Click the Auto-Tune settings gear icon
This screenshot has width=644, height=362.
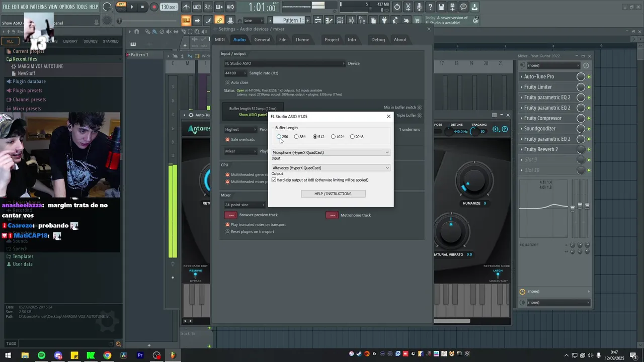[496, 129]
